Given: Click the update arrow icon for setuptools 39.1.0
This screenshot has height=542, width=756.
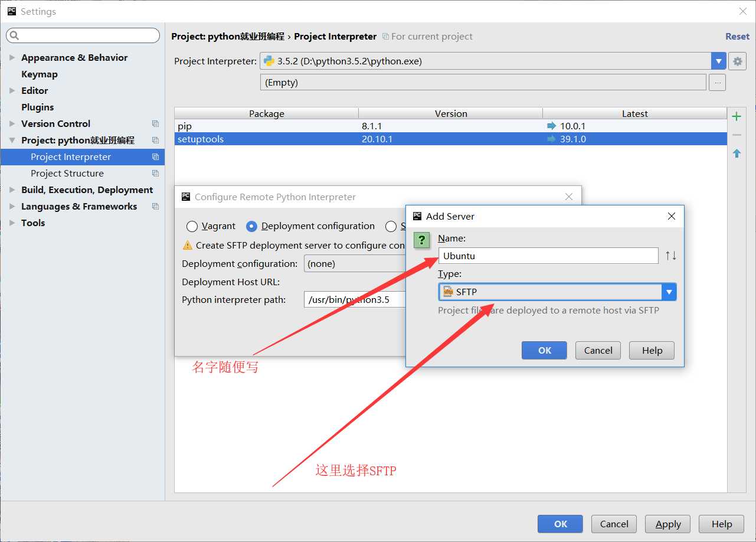Looking at the screenshot, I should click(x=551, y=139).
